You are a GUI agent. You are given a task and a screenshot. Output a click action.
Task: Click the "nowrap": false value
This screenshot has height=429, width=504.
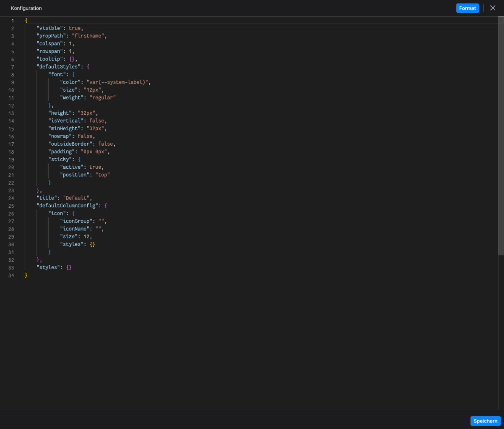(85, 136)
